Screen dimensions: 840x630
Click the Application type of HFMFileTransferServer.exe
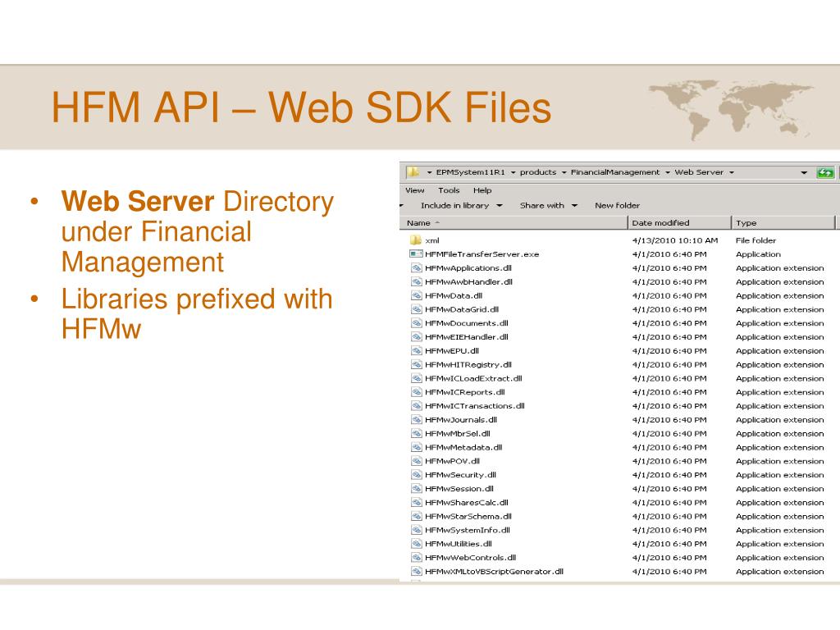pyautogui.click(x=758, y=254)
